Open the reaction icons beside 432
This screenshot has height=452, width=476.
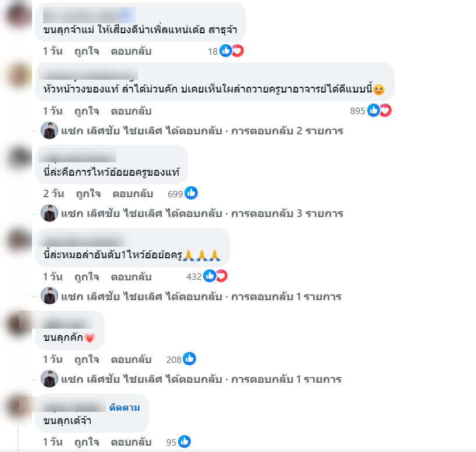click(215, 276)
